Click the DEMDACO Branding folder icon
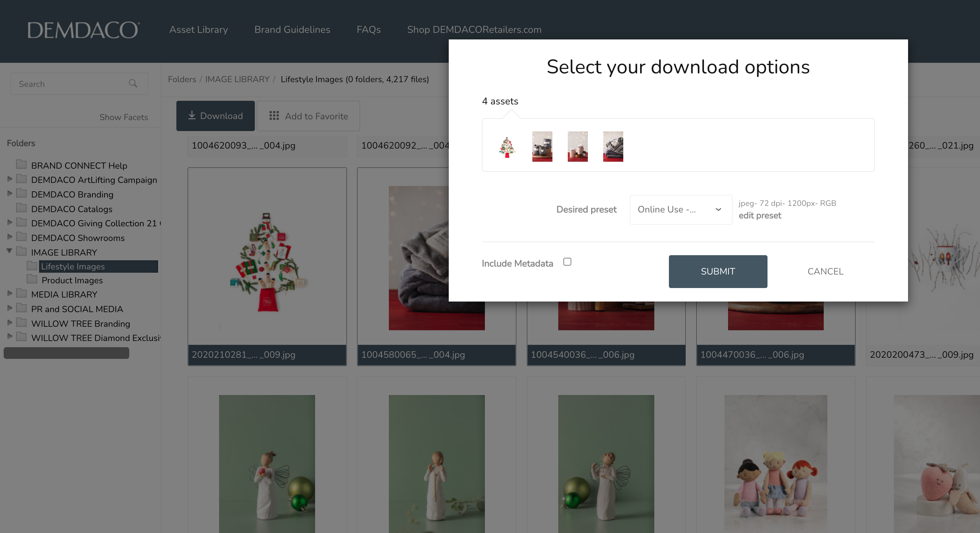The height and width of the screenshot is (533, 980). pyautogui.click(x=21, y=193)
